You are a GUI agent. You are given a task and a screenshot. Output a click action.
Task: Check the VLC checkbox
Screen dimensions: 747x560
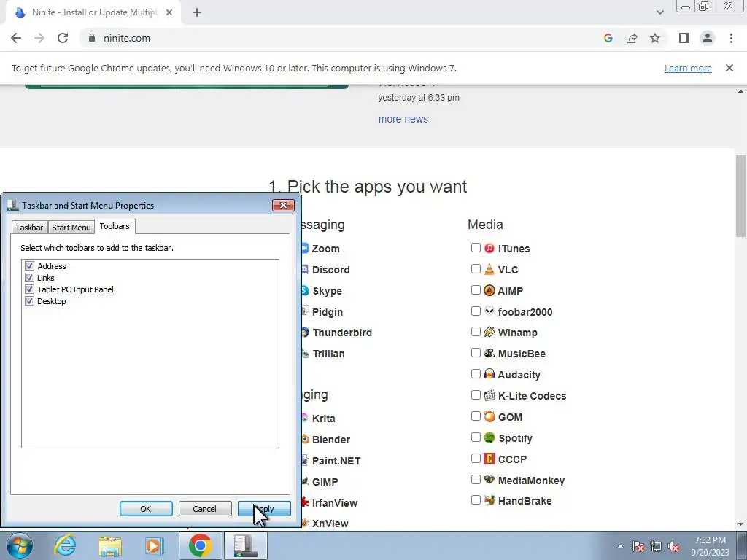point(476,268)
